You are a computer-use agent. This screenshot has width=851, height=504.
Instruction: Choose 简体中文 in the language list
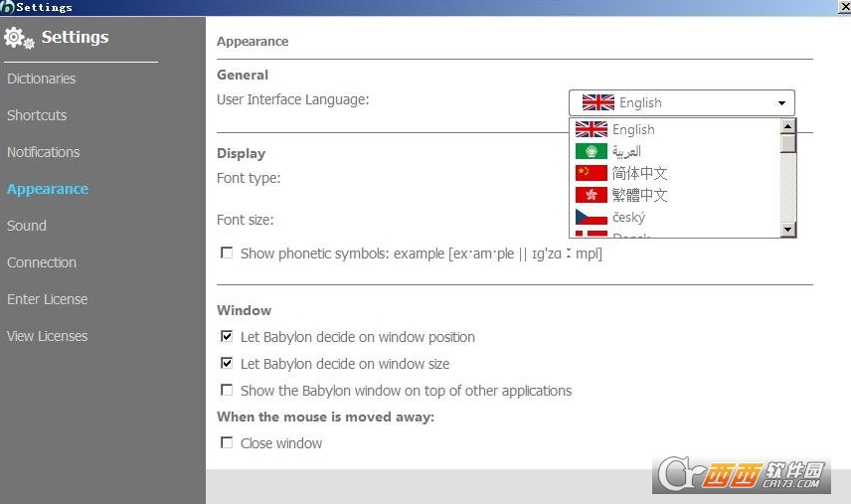pyautogui.click(x=640, y=173)
